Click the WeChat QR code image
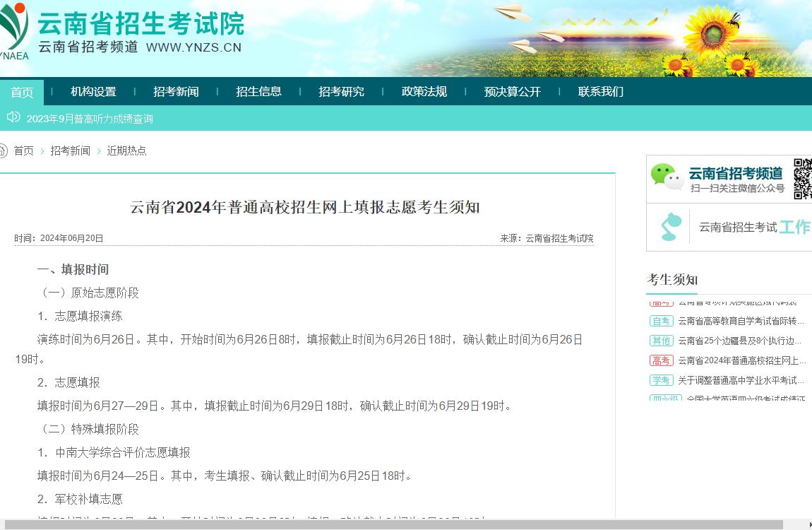Image resolution: width=812 pixels, height=530 pixels. [804, 177]
